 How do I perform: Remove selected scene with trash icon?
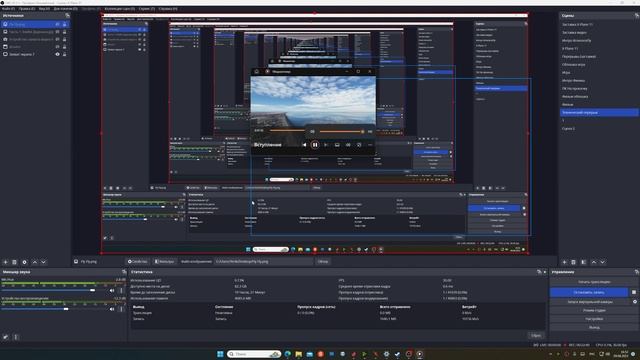[573, 262]
